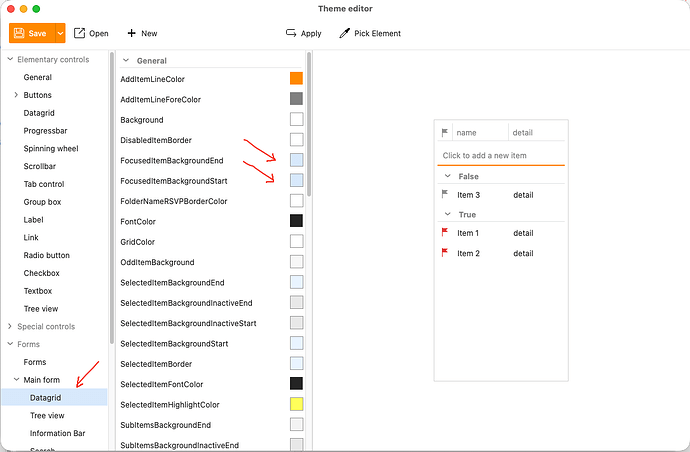Select the Scrollbar tree item
690x452 pixels.
tap(40, 166)
